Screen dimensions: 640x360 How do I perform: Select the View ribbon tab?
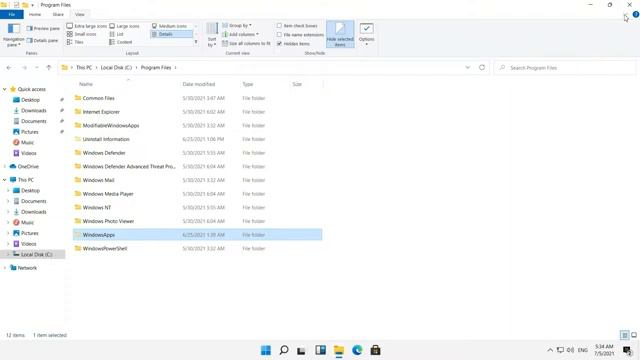pos(80,14)
